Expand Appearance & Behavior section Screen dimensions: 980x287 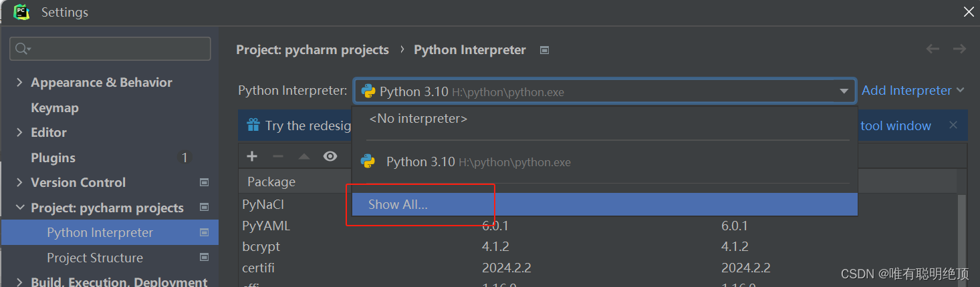click(19, 83)
